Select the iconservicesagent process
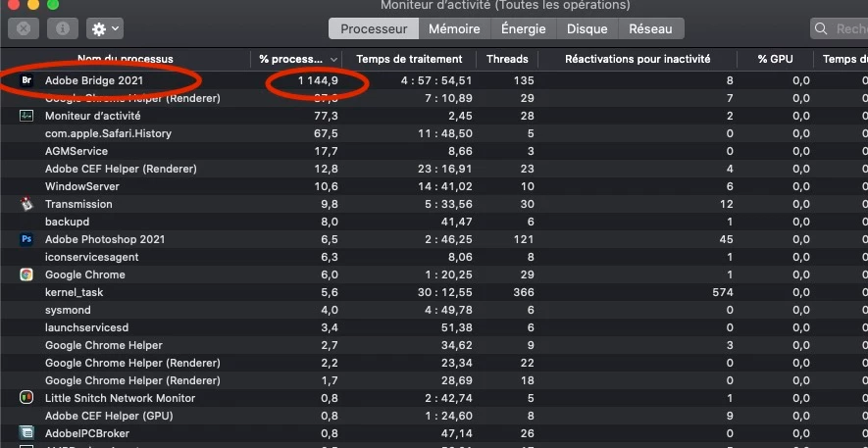Screen dimensions: 868x448 pos(92,257)
